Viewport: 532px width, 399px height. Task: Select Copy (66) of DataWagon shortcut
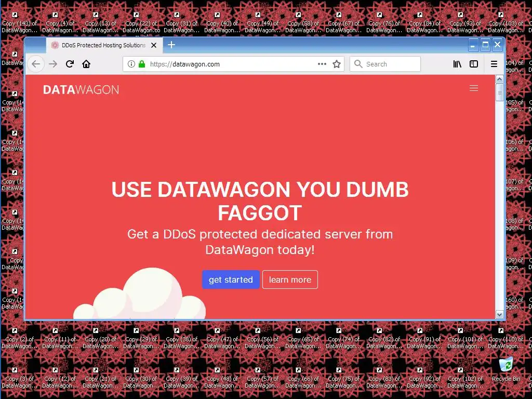[x=303, y=378]
